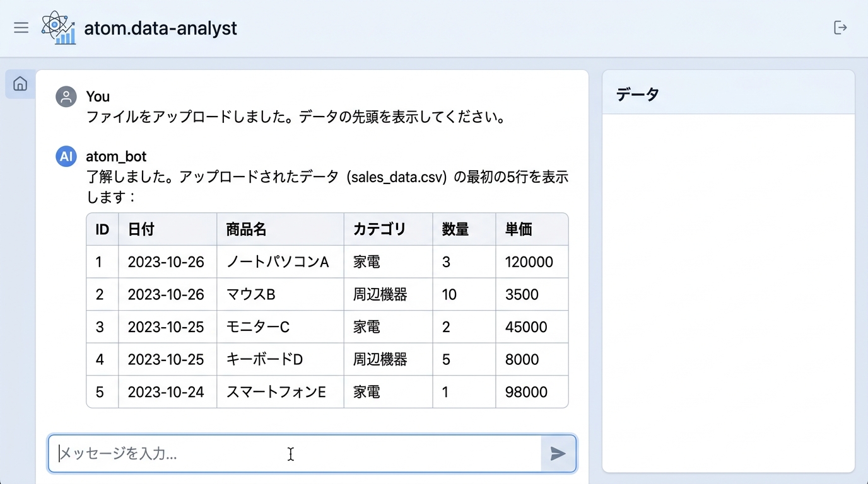Click the 単価 column header
Viewport: 868px width, 484px height.
tap(518, 229)
